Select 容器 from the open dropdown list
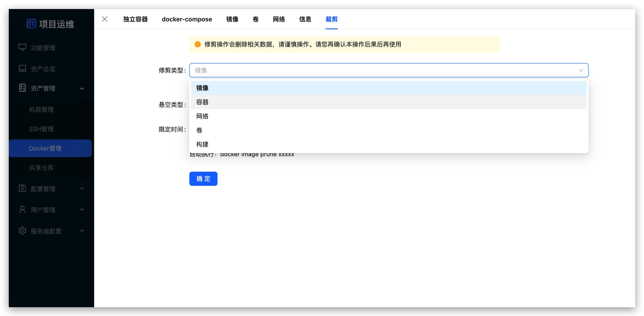Viewport: 644px width, 316px height. [x=202, y=102]
